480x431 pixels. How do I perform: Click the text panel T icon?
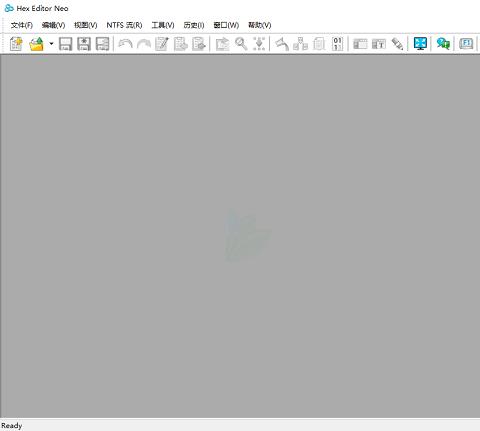tap(379, 44)
